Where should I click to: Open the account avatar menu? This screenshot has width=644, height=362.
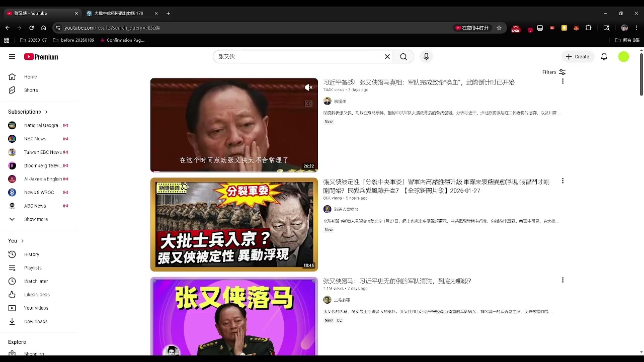pos(623,57)
